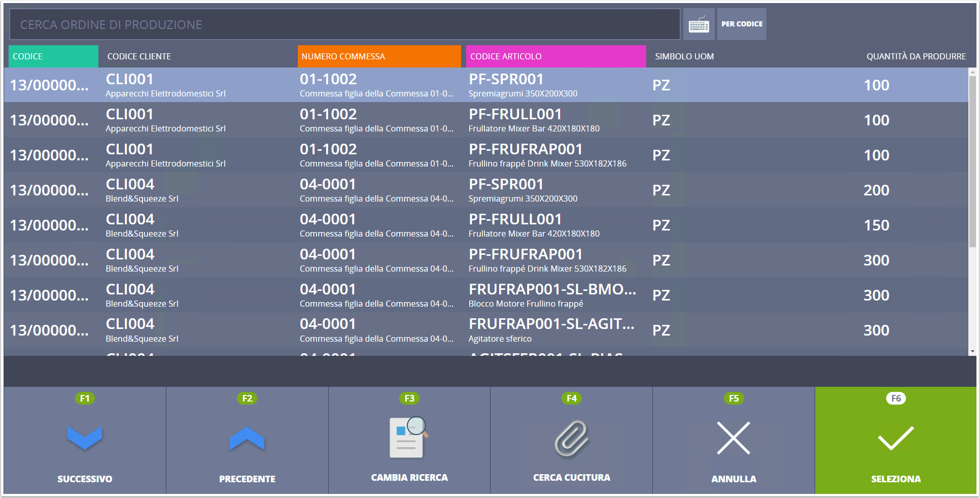Viewport: 980px width, 498px height.
Task: Click the Cerca Cucitura paperclip icon
Action: click(x=572, y=438)
